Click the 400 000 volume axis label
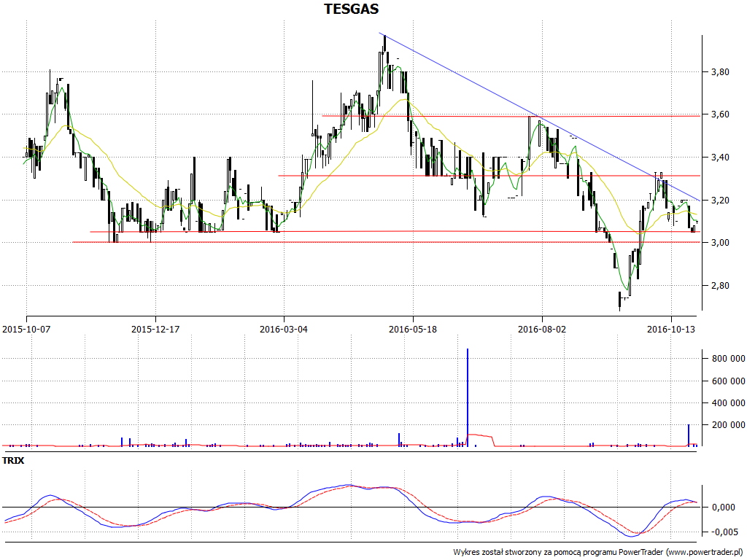This screenshot has height=560, width=747. click(729, 403)
